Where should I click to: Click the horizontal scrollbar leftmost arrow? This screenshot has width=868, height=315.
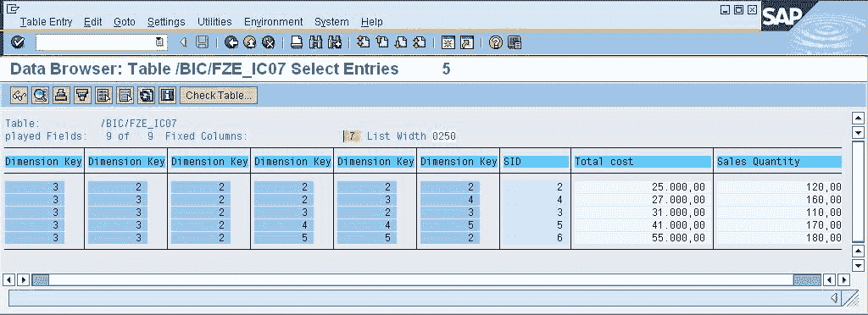tap(8, 279)
